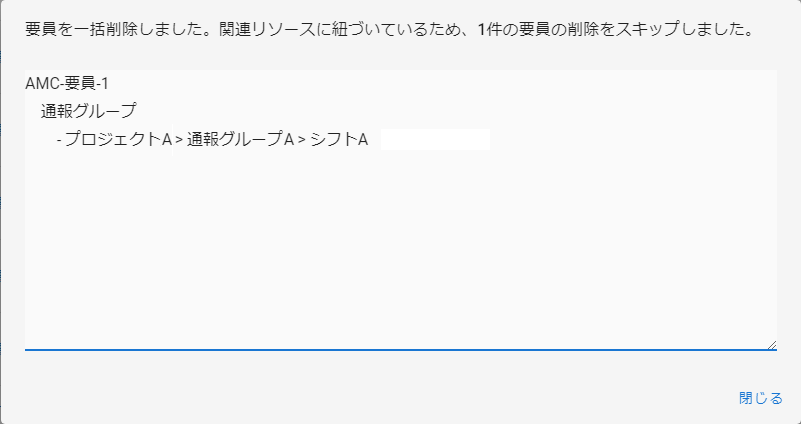Grab the textarea resize handle
801x424 pixels.
point(771,344)
